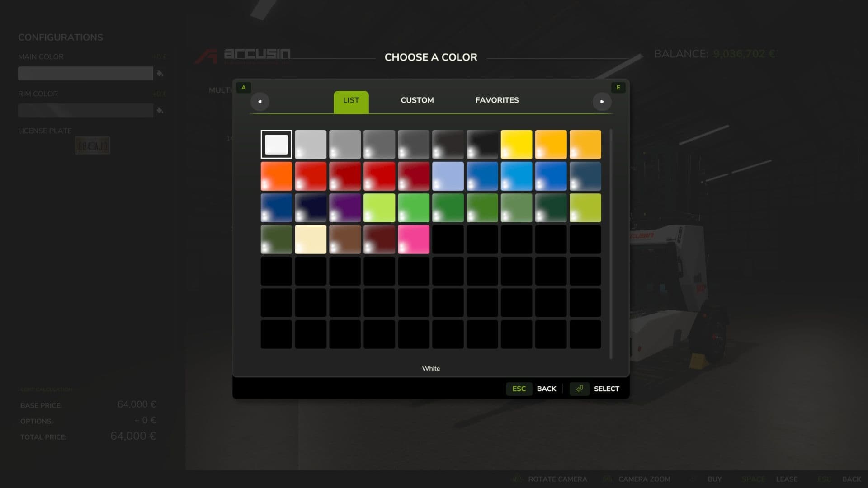
Task: Click the color list vertical scrollbar
Action: pos(611,244)
